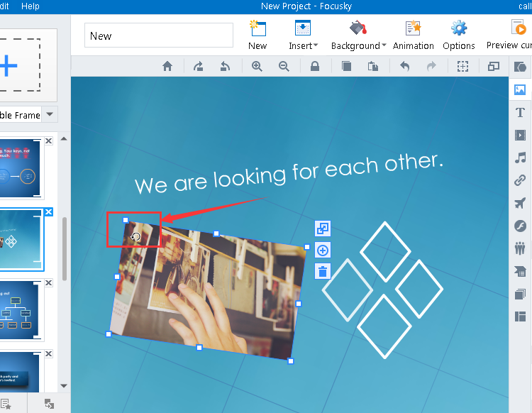Image resolution: width=532 pixels, height=413 pixels.
Task: Open the Help menu
Action: 31,6
